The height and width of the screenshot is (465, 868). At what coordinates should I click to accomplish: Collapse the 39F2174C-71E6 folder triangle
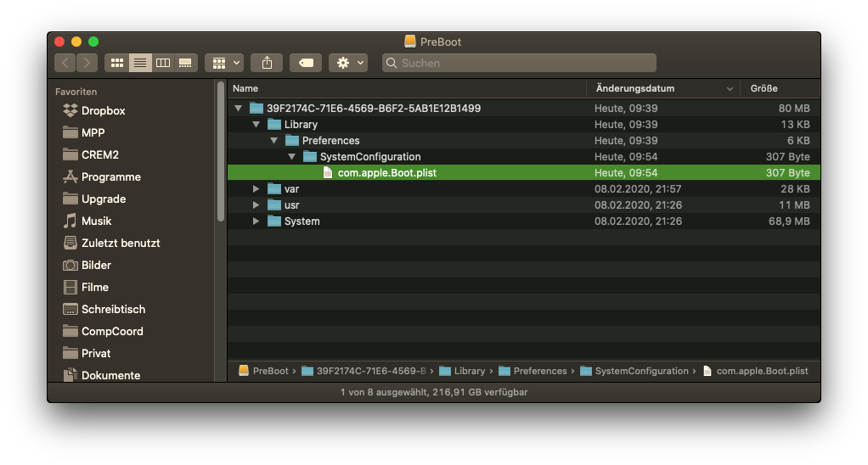pyautogui.click(x=238, y=109)
